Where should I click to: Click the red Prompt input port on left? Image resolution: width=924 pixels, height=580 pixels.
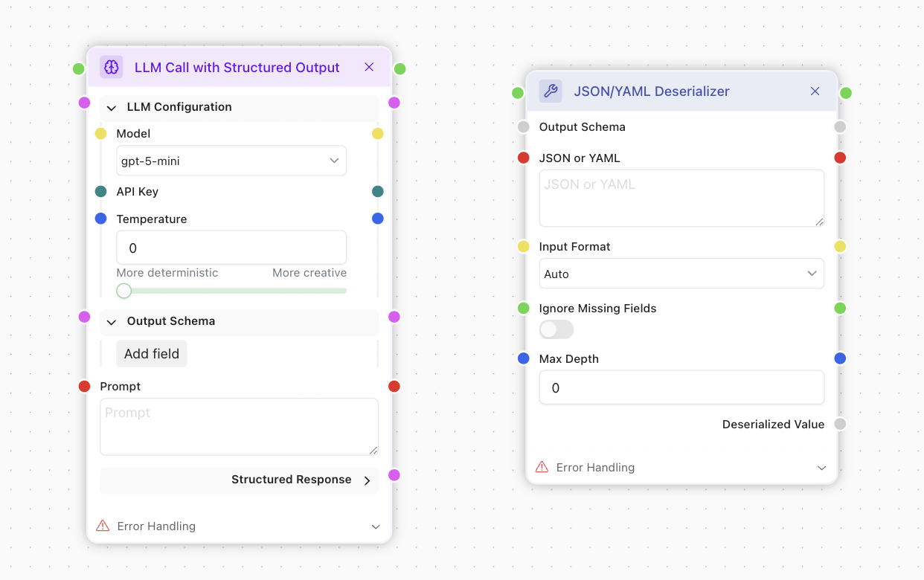pyautogui.click(x=85, y=387)
